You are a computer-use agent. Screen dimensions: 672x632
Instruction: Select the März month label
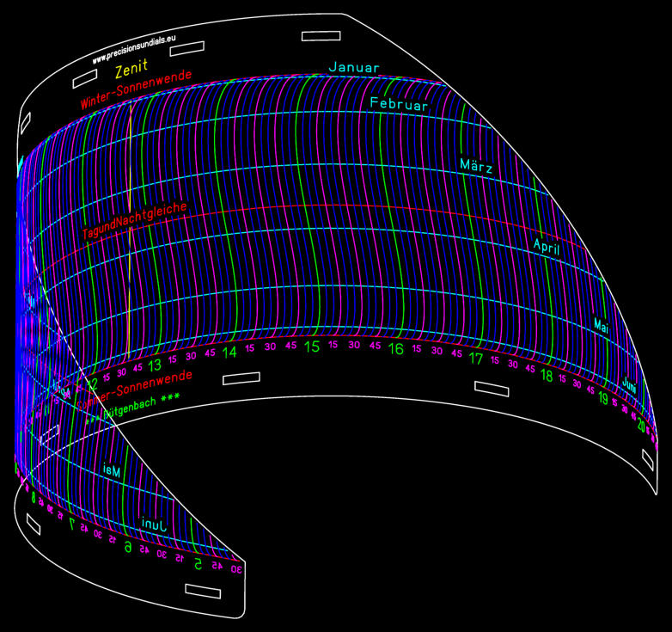coord(476,165)
